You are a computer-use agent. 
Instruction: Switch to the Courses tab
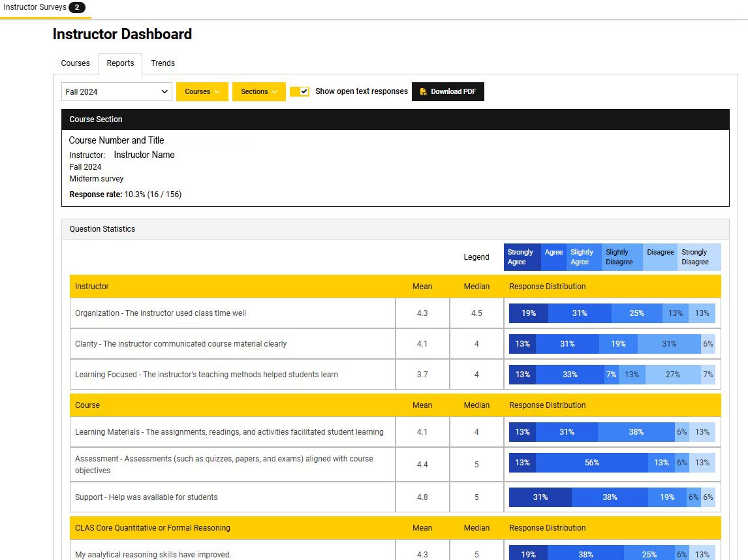(x=76, y=63)
